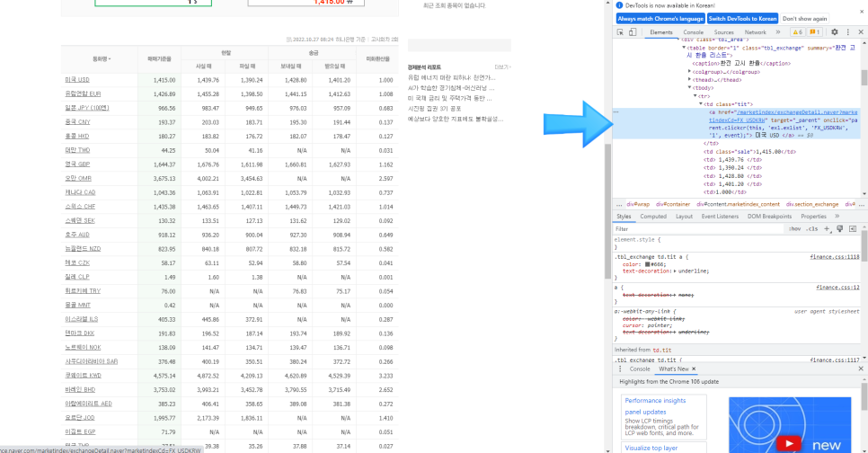Sort by the 통화명 column header
This screenshot has height=453, width=868.
pos(102,58)
